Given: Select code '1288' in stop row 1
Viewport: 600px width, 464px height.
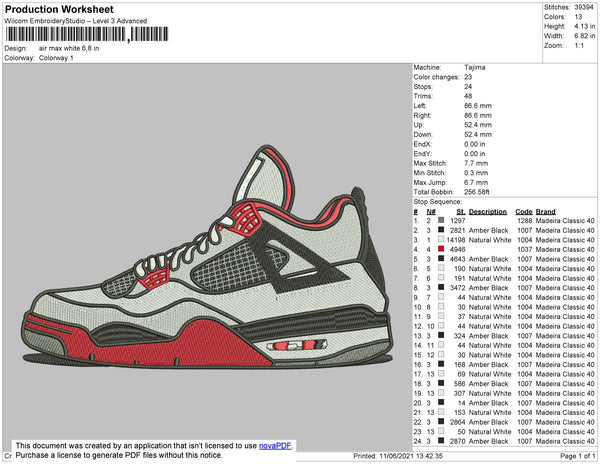Looking at the screenshot, I should [525, 221].
